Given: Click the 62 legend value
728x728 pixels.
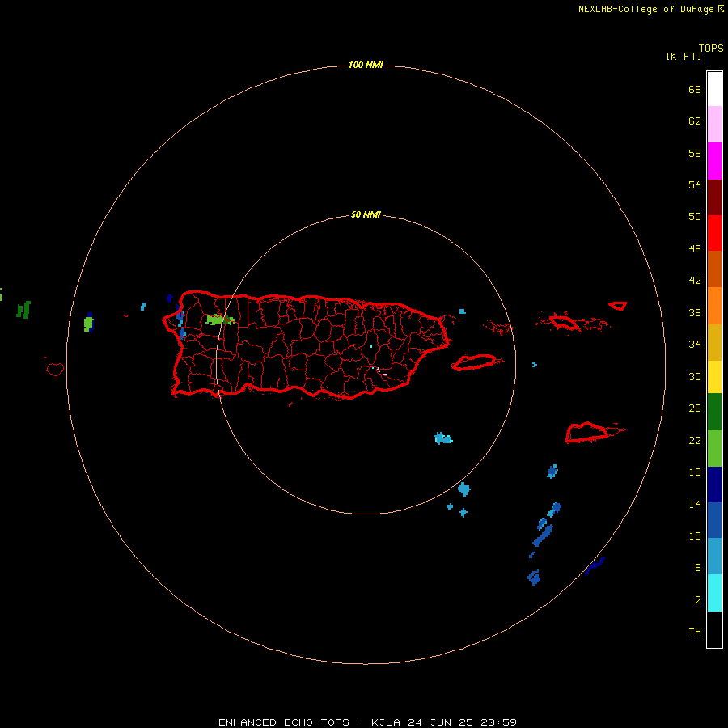Looking at the screenshot, I should [695, 121].
